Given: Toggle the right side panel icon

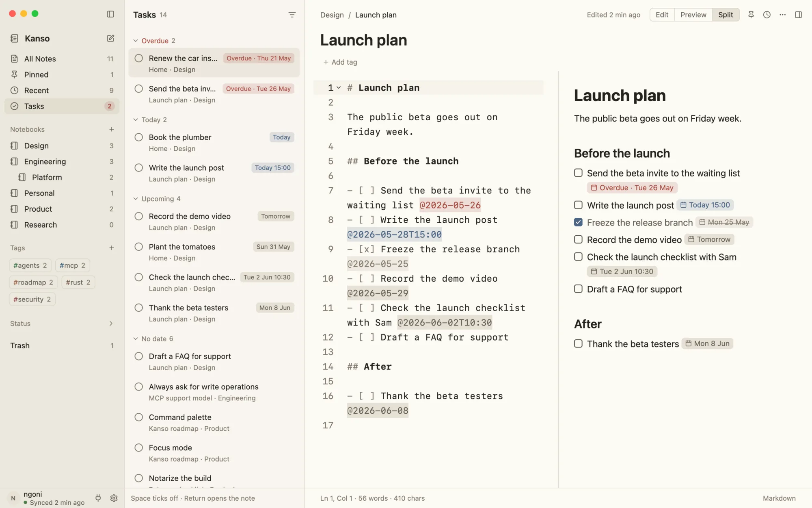Looking at the screenshot, I should click(x=798, y=15).
